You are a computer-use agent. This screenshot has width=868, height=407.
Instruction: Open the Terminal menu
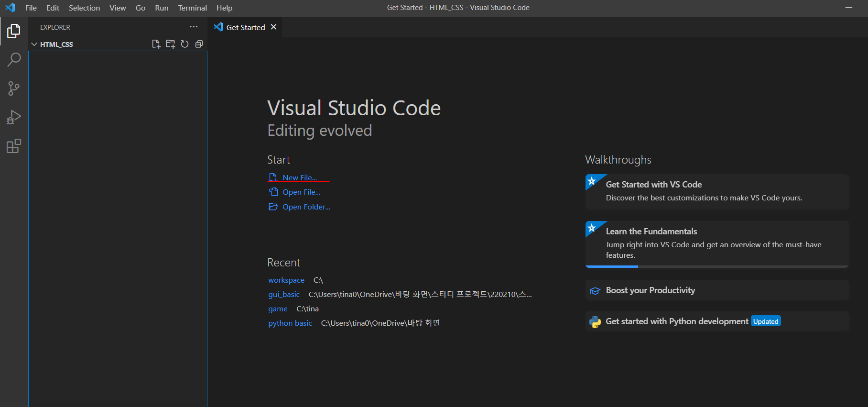(x=192, y=8)
